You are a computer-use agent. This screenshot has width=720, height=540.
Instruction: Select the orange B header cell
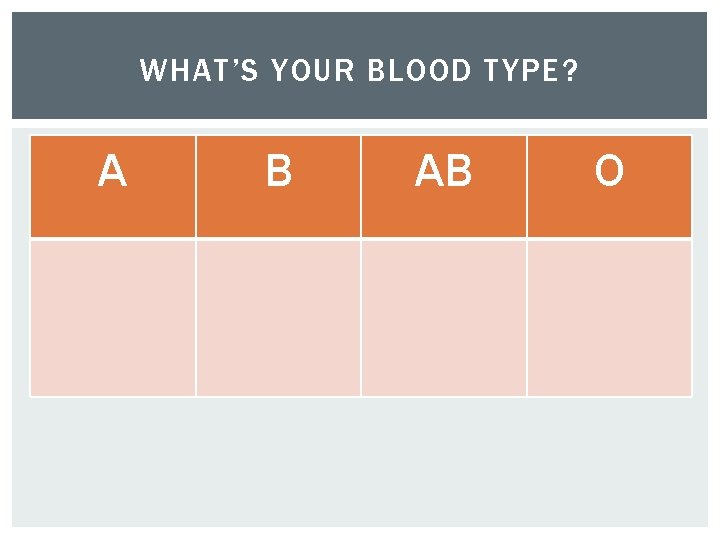279,186
